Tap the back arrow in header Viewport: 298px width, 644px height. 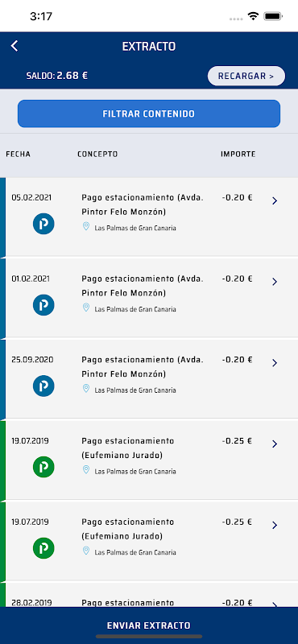[14, 46]
